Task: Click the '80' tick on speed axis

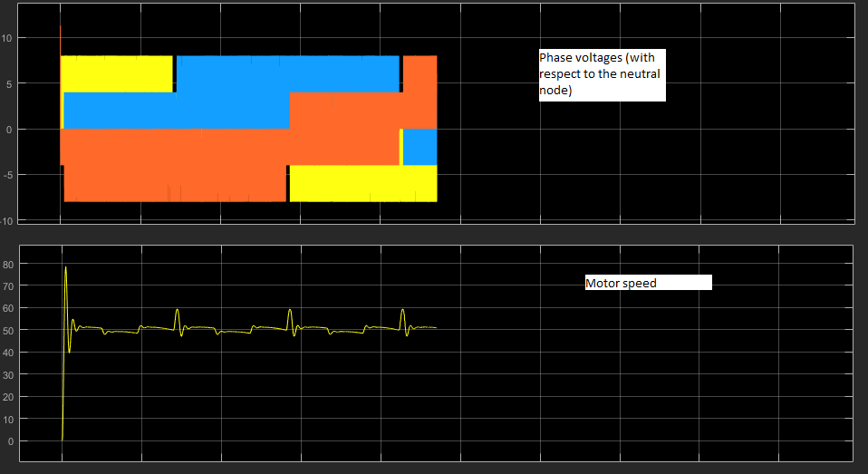Action: click(x=8, y=265)
